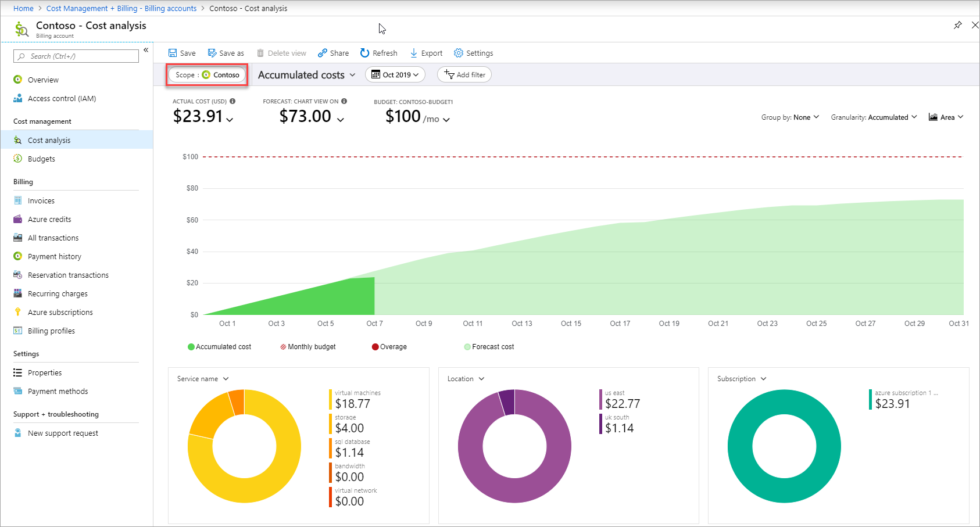Image resolution: width=980 pixels, height=527 pixels.
Task: Click the Save icon in toolbar
Action: pos(173,53)
